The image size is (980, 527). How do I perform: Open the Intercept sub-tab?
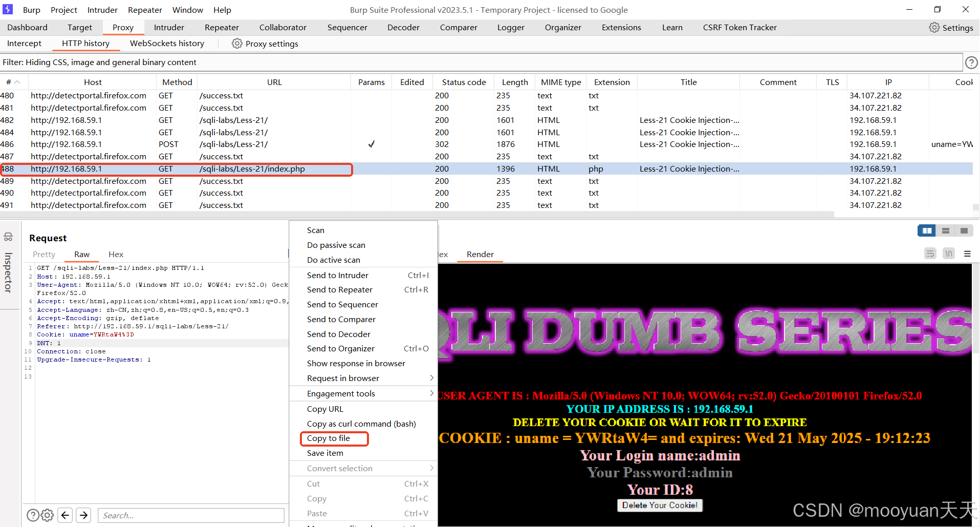click(x=24, y=44)
